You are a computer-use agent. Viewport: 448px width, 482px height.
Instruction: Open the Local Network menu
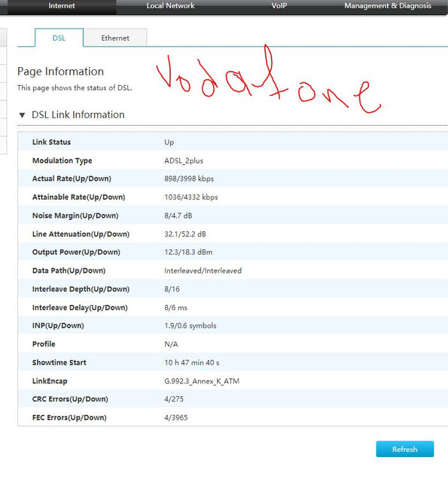pyautogui.click(x=170, y=6)
